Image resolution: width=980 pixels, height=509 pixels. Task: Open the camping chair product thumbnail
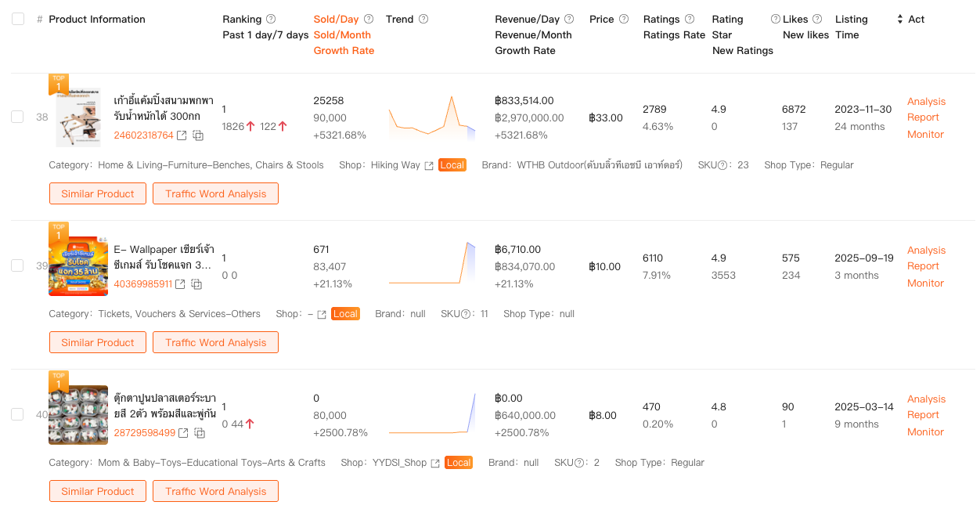click(x=78, y=117)
